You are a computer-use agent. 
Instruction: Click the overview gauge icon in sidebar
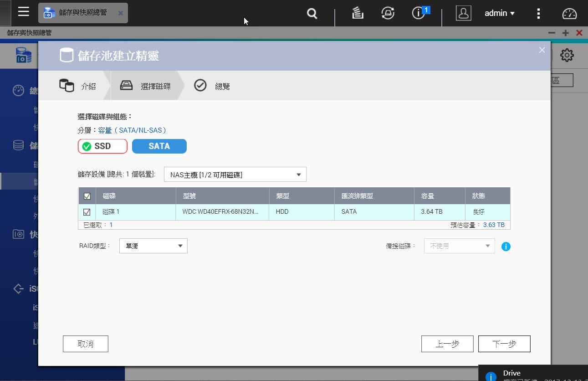point(18,91)
